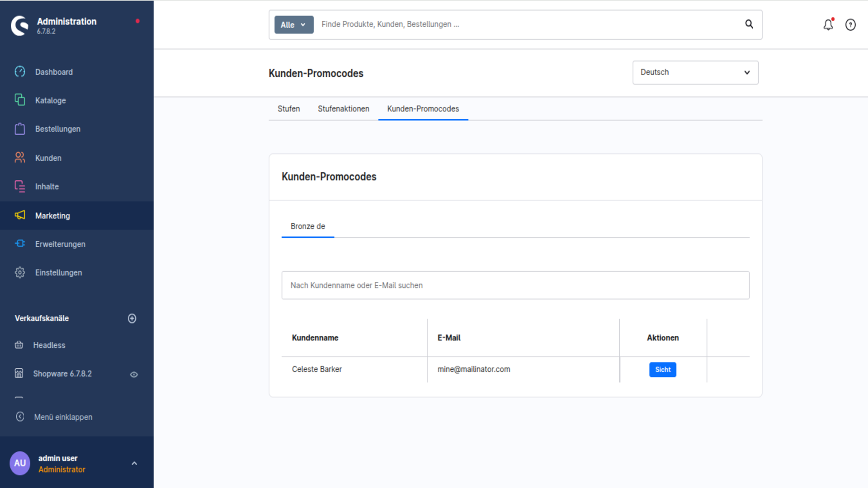Click the AU user avatar

pos(20,463)
